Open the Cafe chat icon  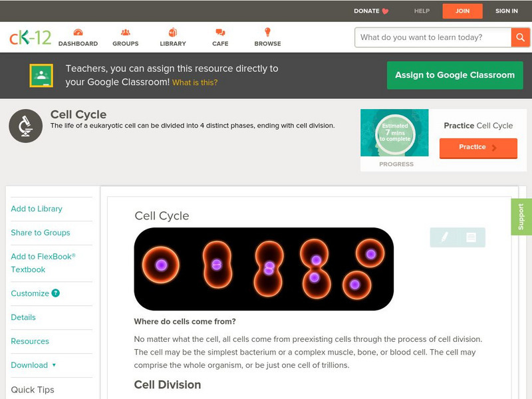tap(220, 33)
